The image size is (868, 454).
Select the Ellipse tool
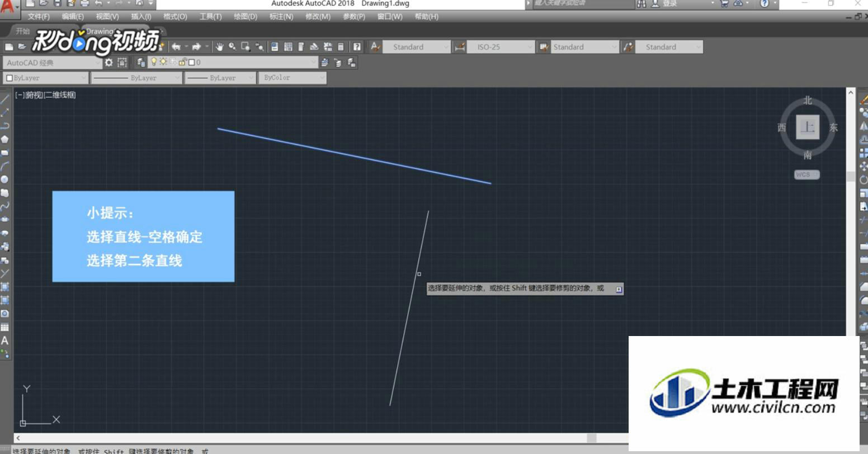click(4, 220)
